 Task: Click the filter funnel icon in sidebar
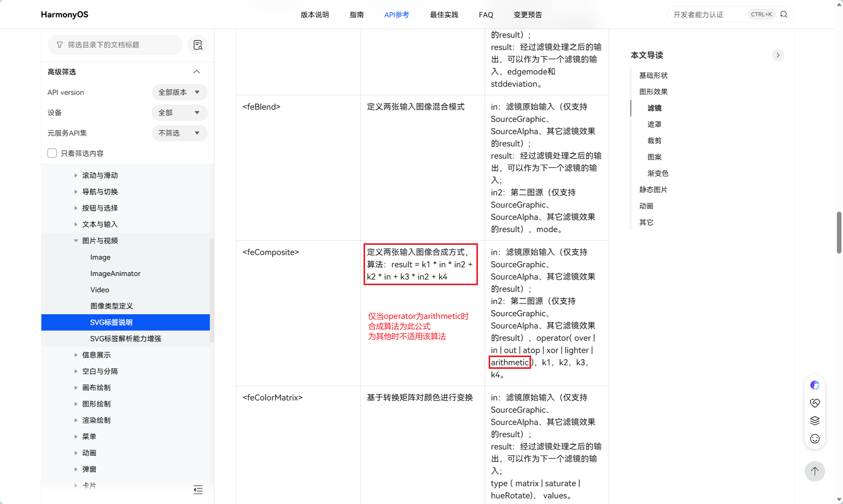(x=60, y=45)
